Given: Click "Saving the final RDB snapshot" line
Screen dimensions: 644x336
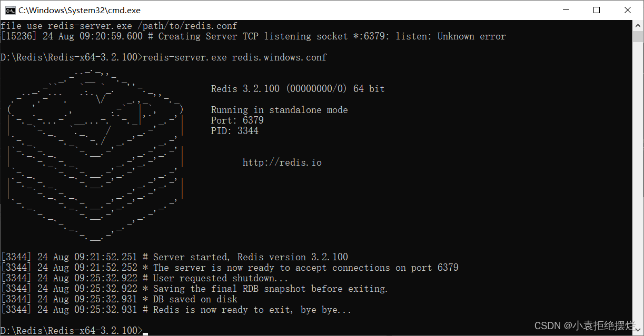Looking at the screenshot, I should pos(194,289).
